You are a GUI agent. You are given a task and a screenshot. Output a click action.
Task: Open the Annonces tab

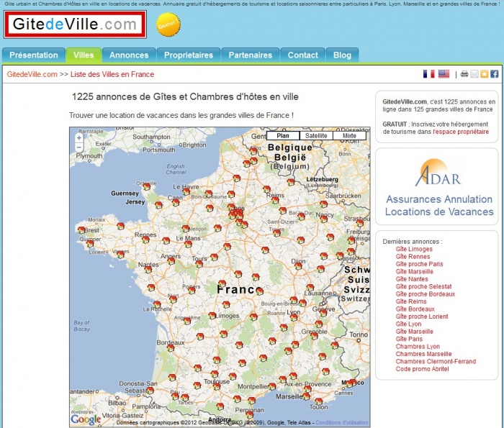click(x=129, y=55)
